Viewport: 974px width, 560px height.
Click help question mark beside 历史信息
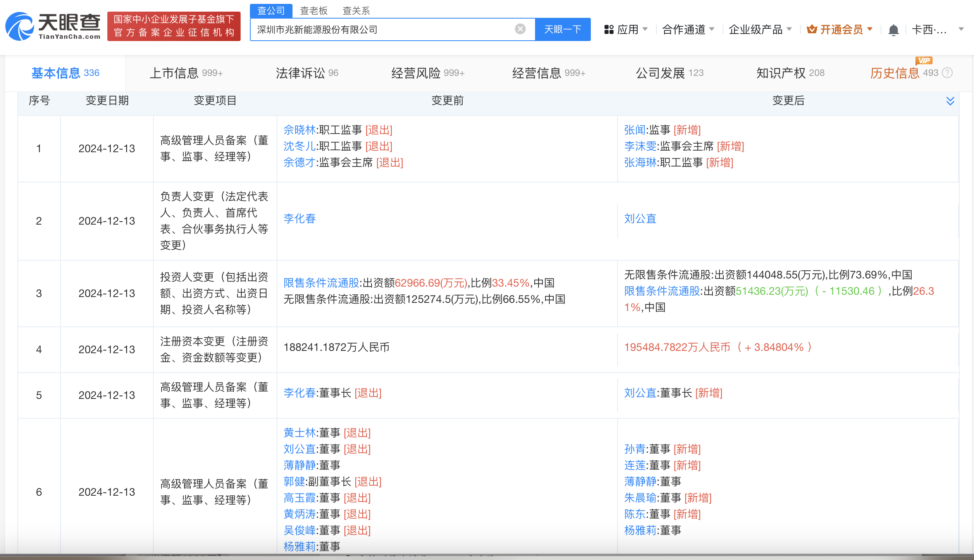coord(947,73)
